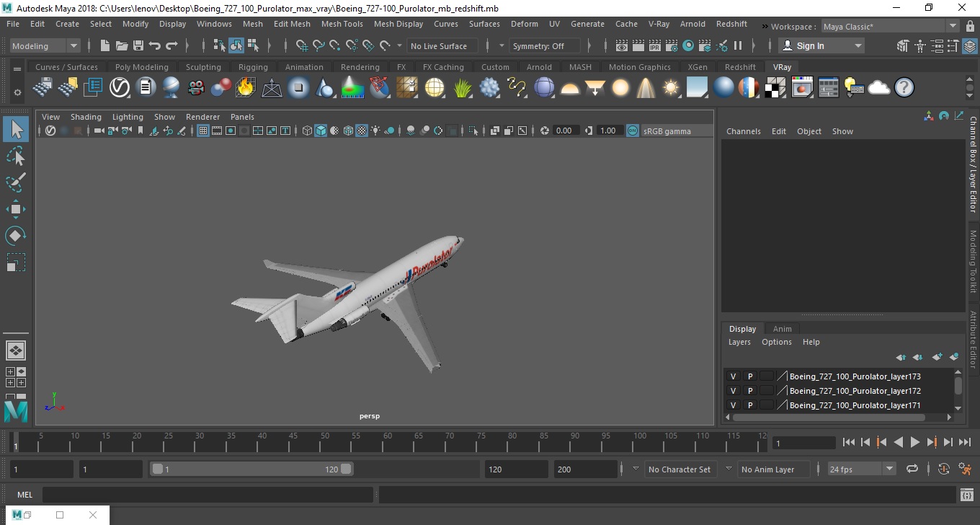Undo the last action in the status line

(x=155, y=45)
